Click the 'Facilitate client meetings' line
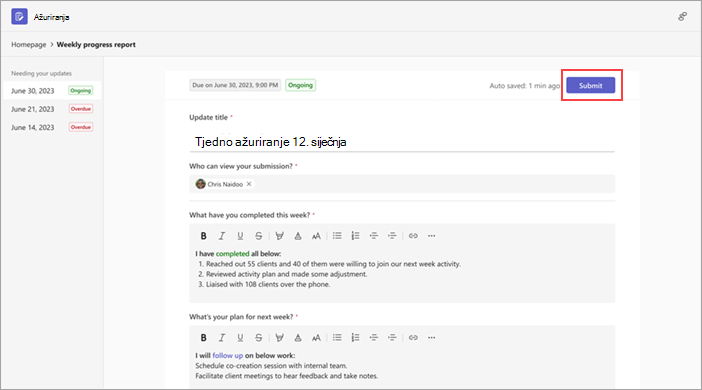Image resolution: width=702 pixels, height=390 pixels. [287, 376]
